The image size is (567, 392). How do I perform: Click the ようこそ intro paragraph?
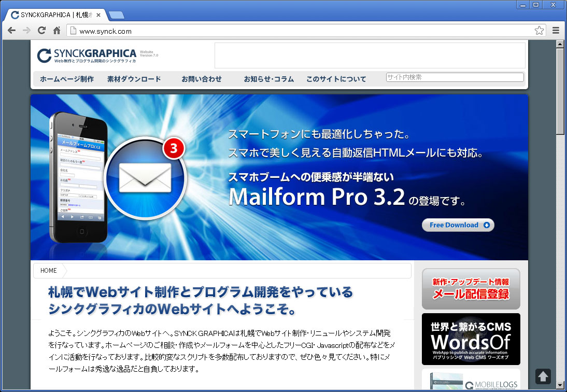tap(221, 351)
